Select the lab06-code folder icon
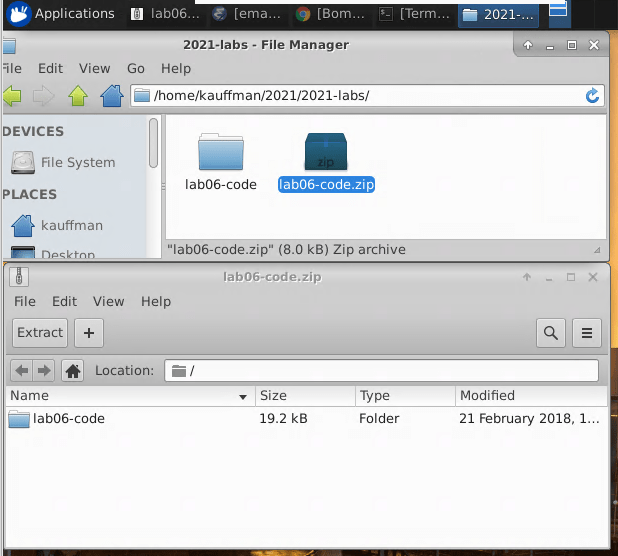This screenshot has height=556, width=618. pyautogui.click(x=221, y=152)
